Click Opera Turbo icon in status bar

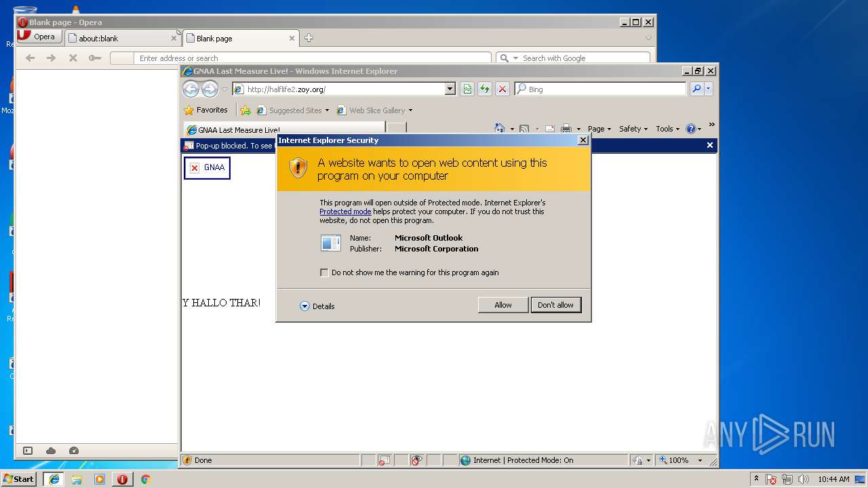coord(74,451)
